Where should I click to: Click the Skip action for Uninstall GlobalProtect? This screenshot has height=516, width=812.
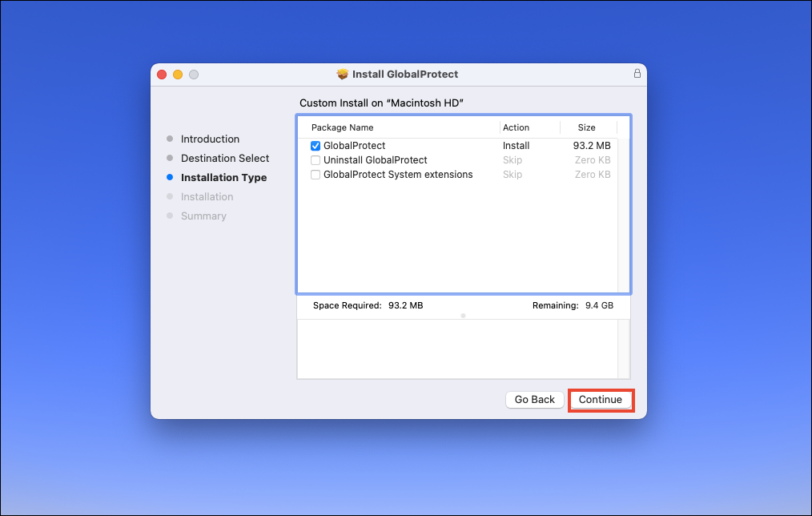point(513,160)
